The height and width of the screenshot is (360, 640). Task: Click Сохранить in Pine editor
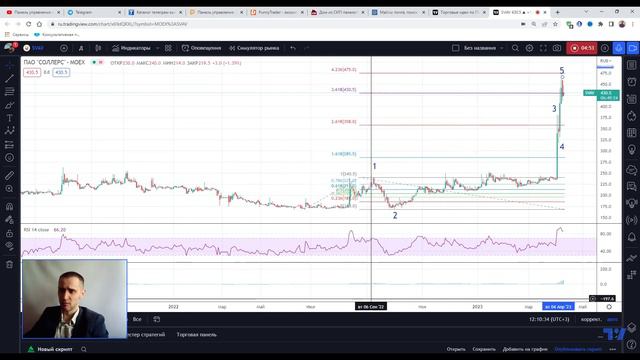click(484, 349)
